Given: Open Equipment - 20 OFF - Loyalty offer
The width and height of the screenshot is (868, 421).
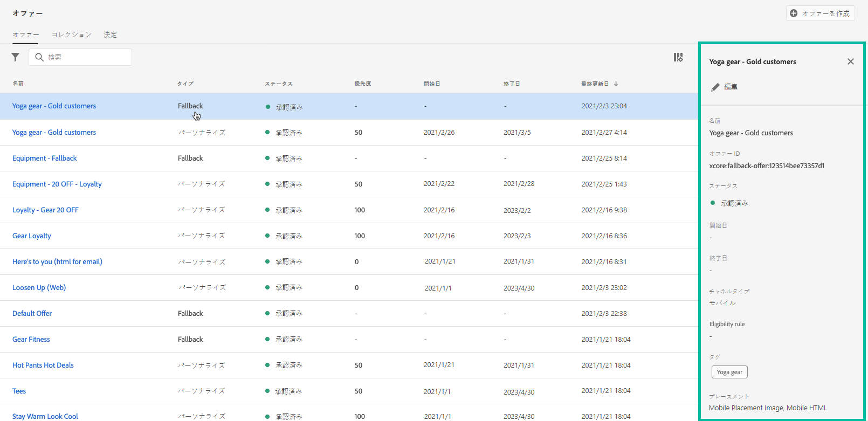Looking at the screenshot, I should pos(57,184).
